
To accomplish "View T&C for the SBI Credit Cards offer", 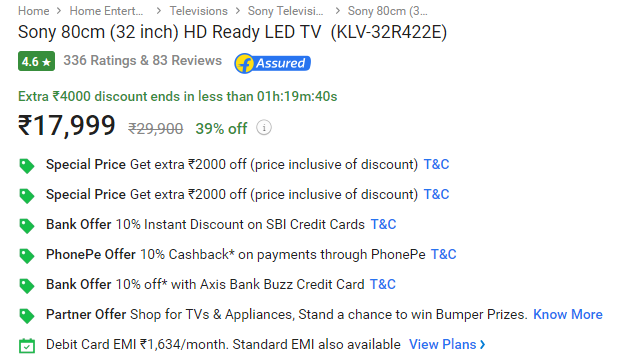I will (383, 224).
